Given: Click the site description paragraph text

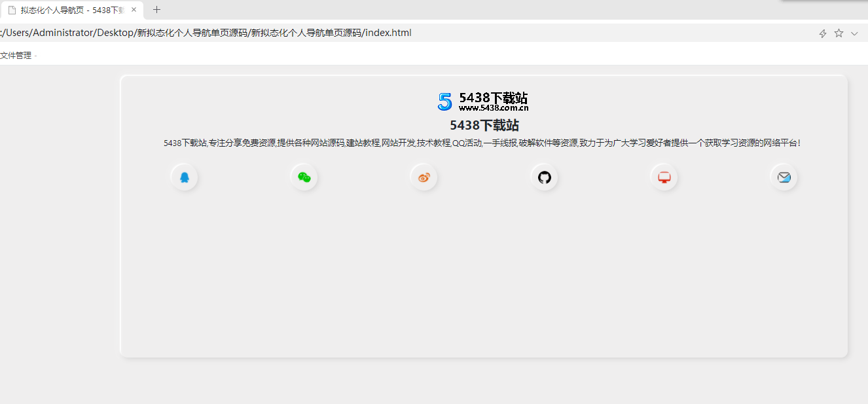Looking at the screenshot, I should click(x=482, y=143).
